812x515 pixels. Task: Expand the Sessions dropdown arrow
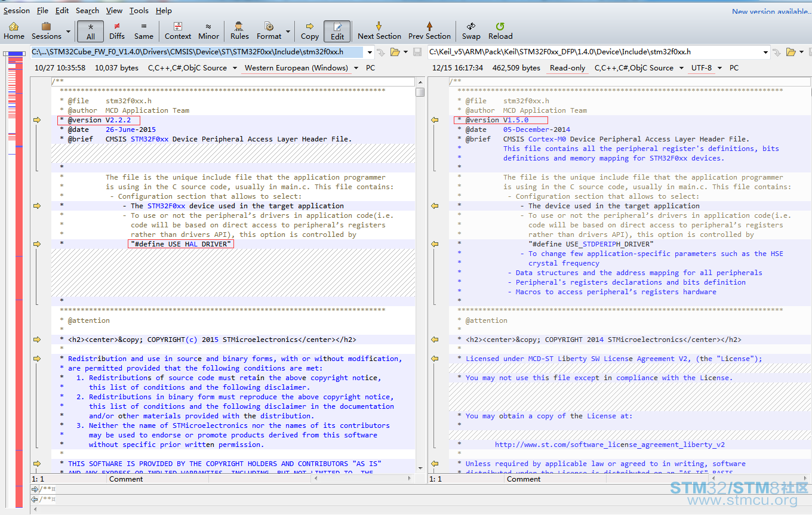68,32
